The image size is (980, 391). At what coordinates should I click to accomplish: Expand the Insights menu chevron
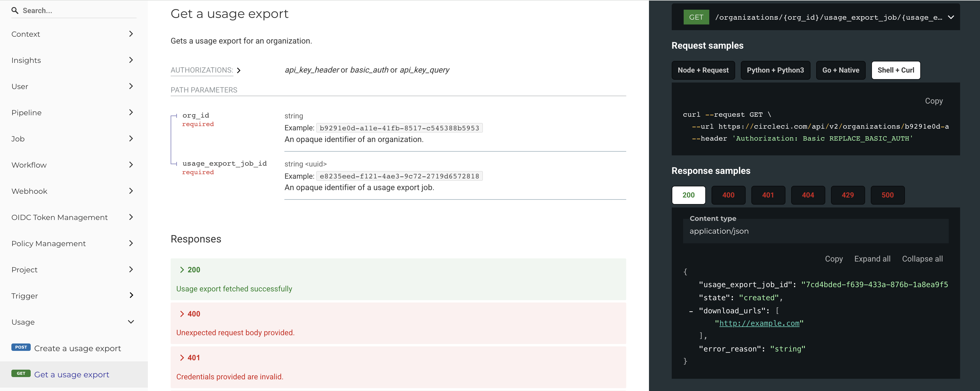click(131, 60)
